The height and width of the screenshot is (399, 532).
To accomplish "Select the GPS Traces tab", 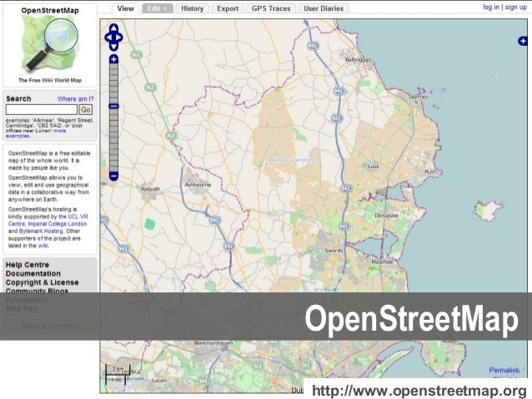I will pos(271,8).
